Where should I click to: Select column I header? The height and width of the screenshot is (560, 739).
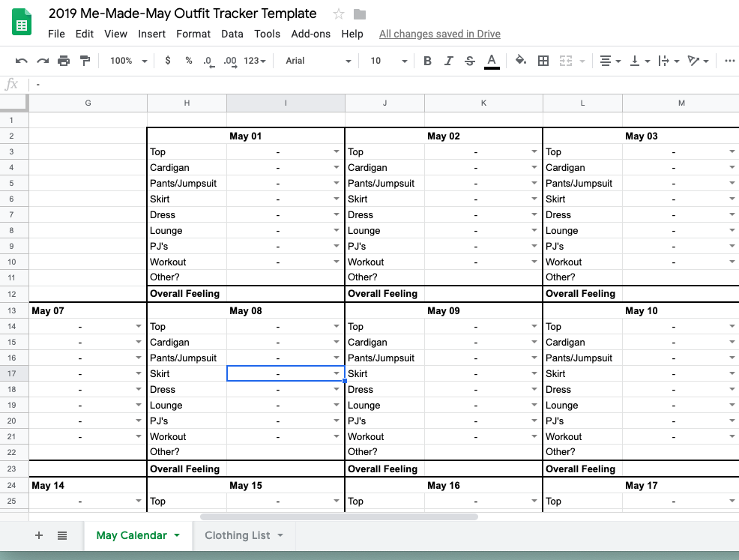(x=286, y=103)
